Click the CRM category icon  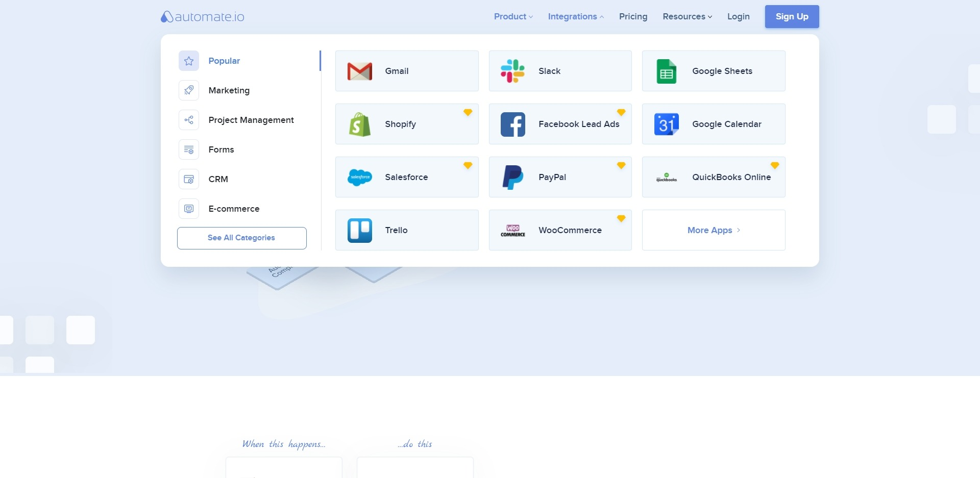(189, 179)
